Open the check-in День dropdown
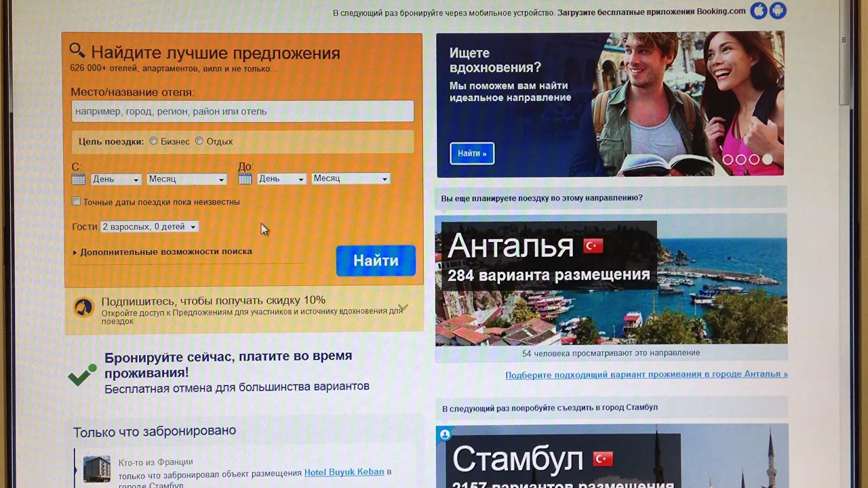This screenshot has width=868, height=488. 116,179
